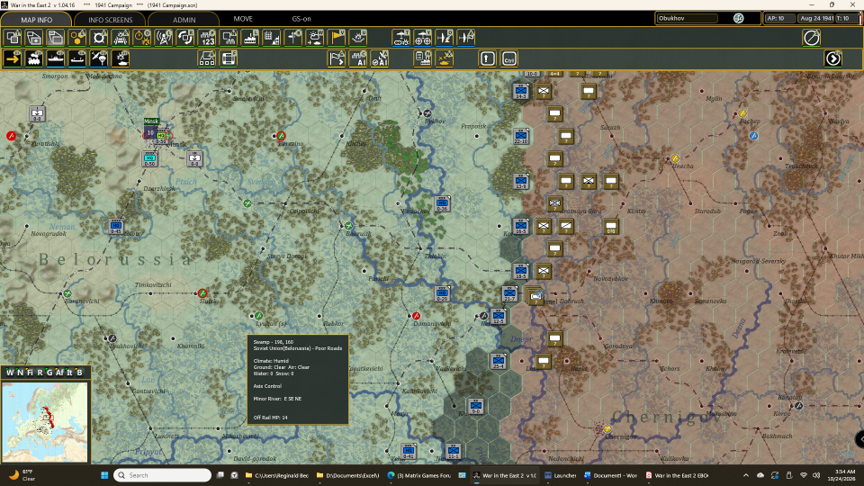Screen dimensions: 864x486
Task: Toggle the R filter on the minimap bar
Action: (40, 372)
